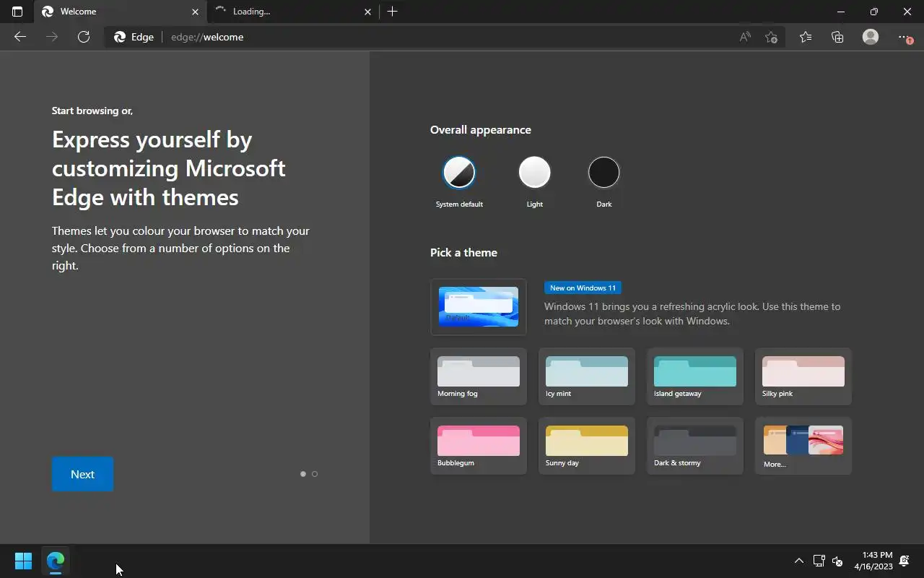Pick the Bubblegum theme
The width and height of the screenshot is (924, 578).
click(479, 446)
